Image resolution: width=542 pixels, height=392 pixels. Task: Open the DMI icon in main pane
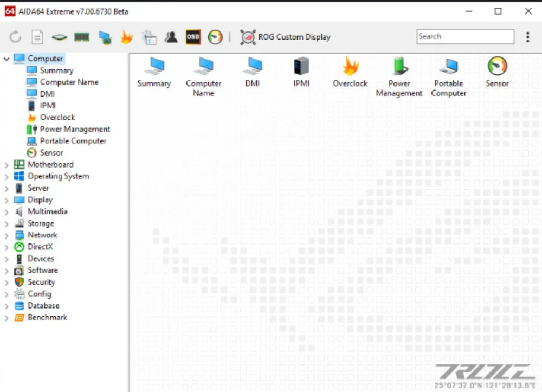[x=253, y=73]
